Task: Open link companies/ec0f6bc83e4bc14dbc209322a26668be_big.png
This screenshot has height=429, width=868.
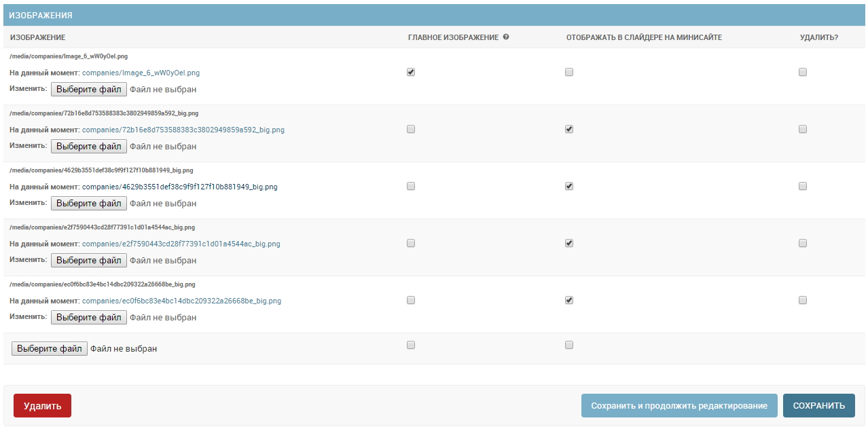Action: (181, 301)
